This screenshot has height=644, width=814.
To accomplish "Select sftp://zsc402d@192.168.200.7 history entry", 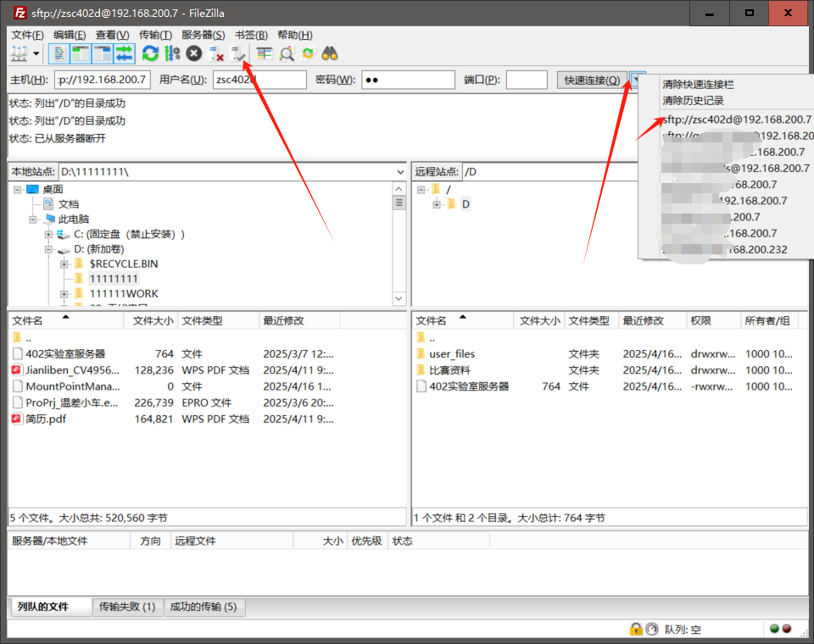I will tap(737, 119).
